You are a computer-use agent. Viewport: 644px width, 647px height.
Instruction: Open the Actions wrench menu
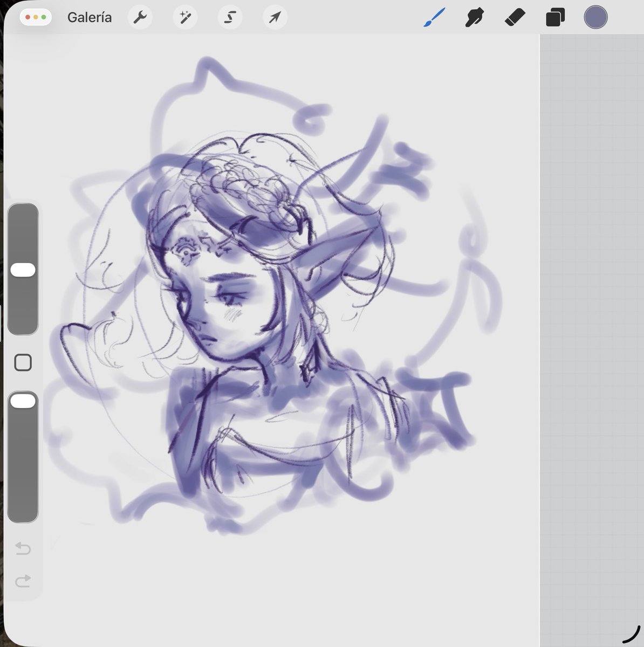140,18
